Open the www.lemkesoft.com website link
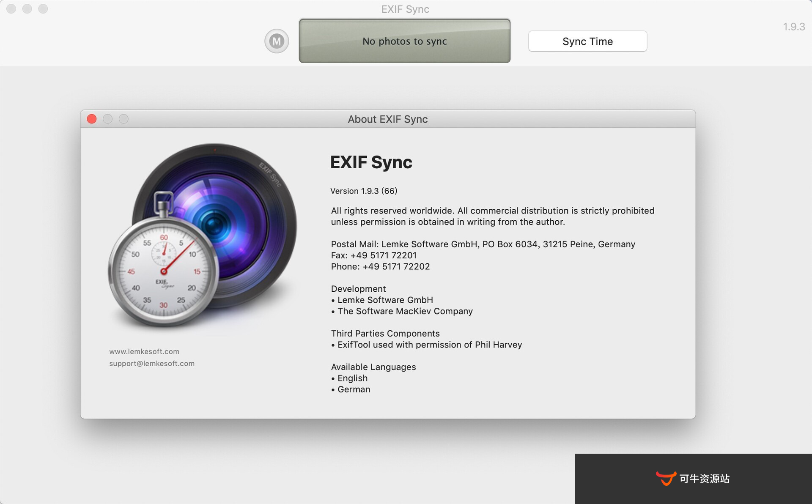Screen dimensions: 812x504 coord(144,351)
